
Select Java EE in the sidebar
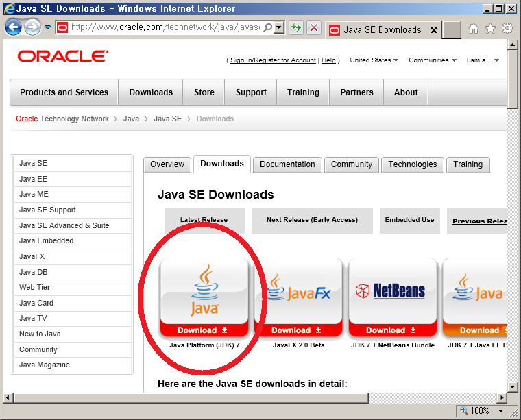pos(73,179)
